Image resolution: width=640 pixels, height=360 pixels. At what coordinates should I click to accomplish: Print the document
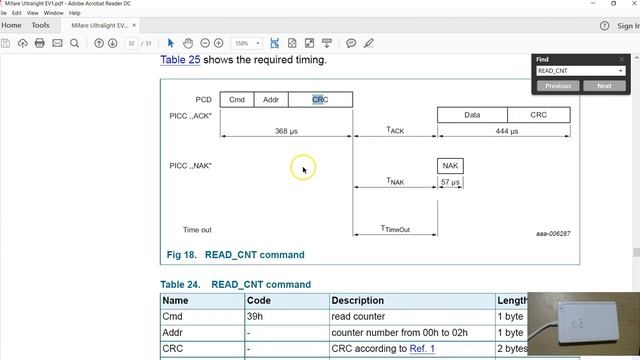click(40, 43)
